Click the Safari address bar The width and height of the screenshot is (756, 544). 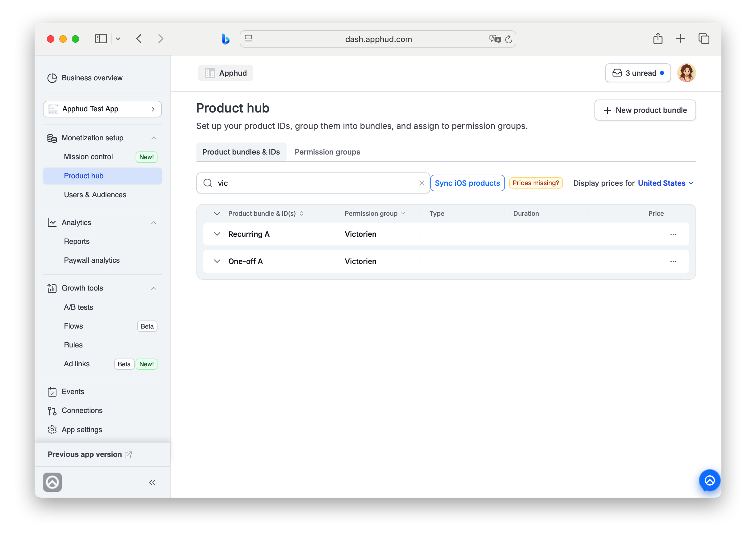(378, 39)
